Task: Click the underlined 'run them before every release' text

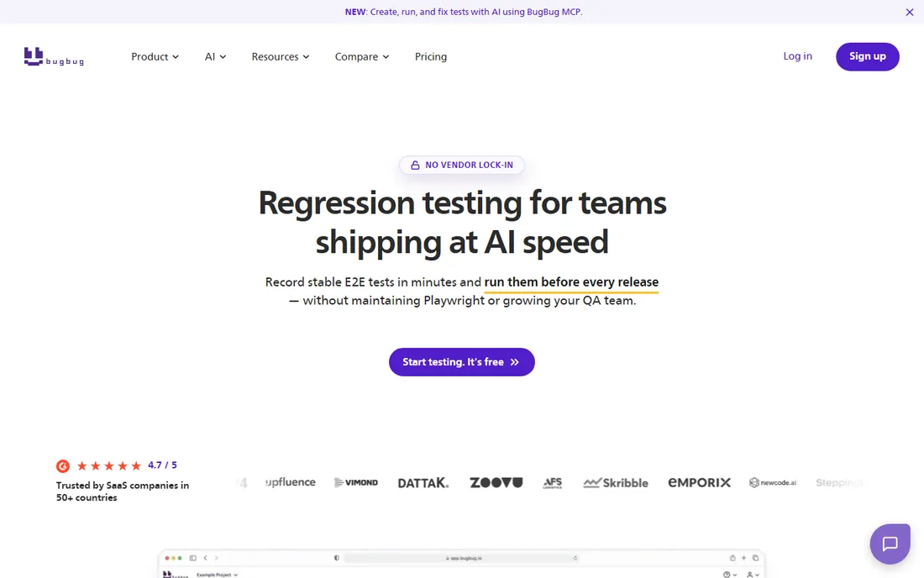Action: point(571,281)
